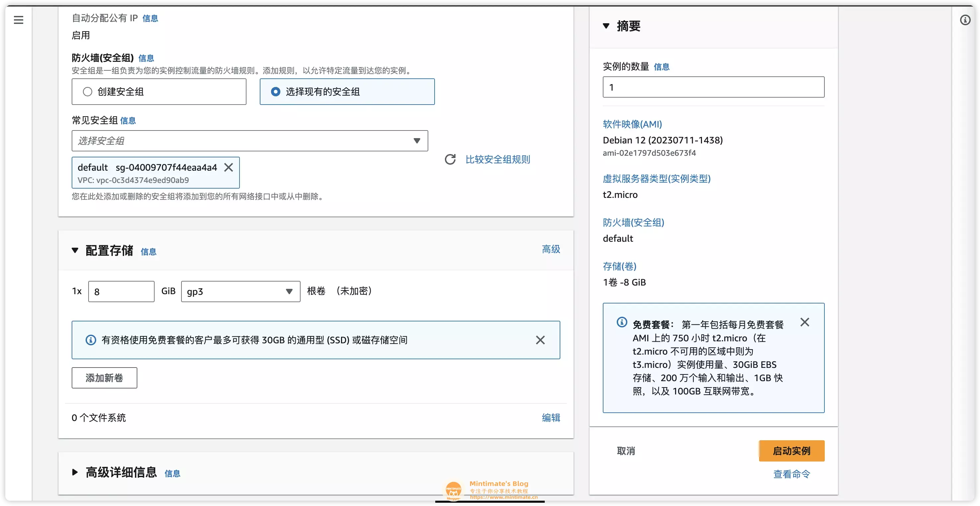Click the root volume size field

pyautogui.click(x=121, y=291)
